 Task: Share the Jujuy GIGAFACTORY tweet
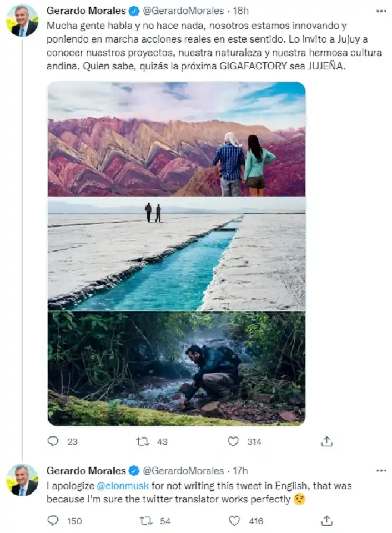point(327,441)
